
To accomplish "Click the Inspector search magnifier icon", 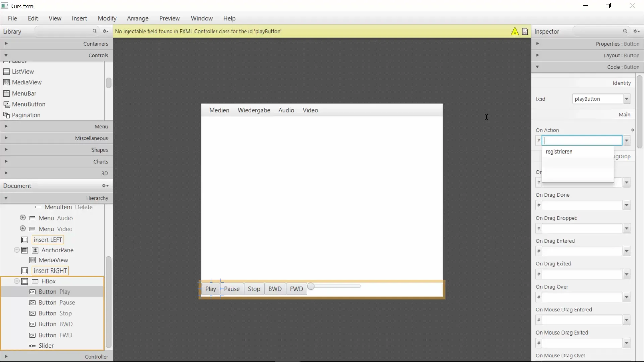I will 625,31.
